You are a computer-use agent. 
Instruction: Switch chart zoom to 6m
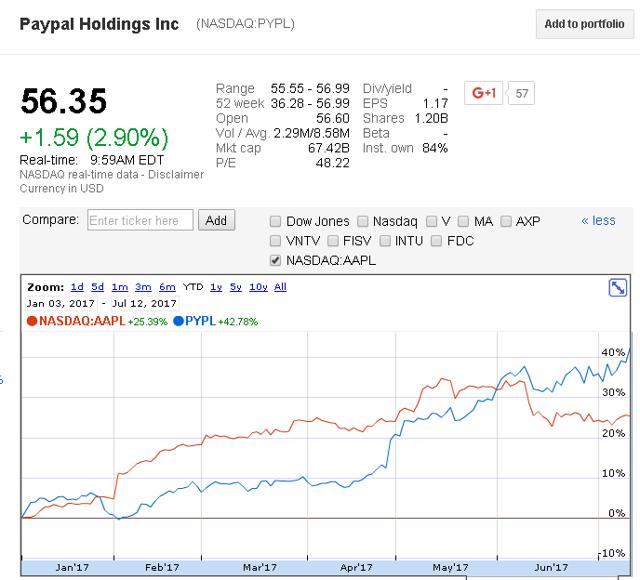167,287
